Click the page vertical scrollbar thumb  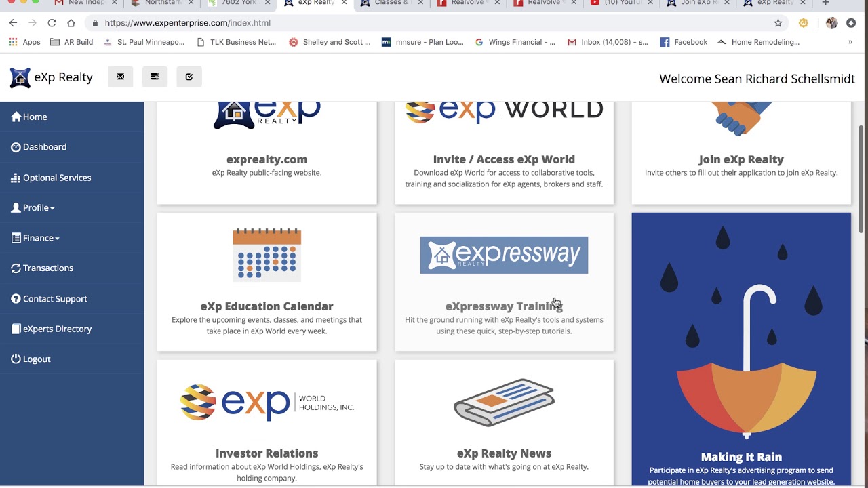point(861,180)
